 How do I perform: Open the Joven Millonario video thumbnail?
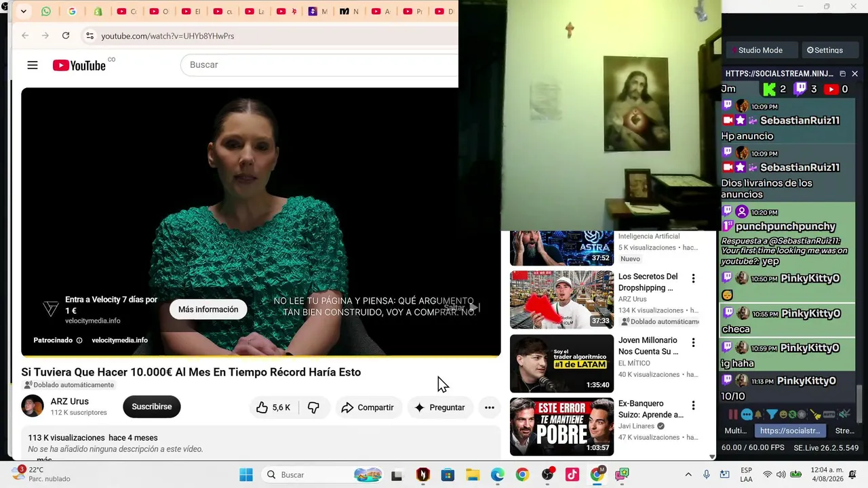(561, 363)
